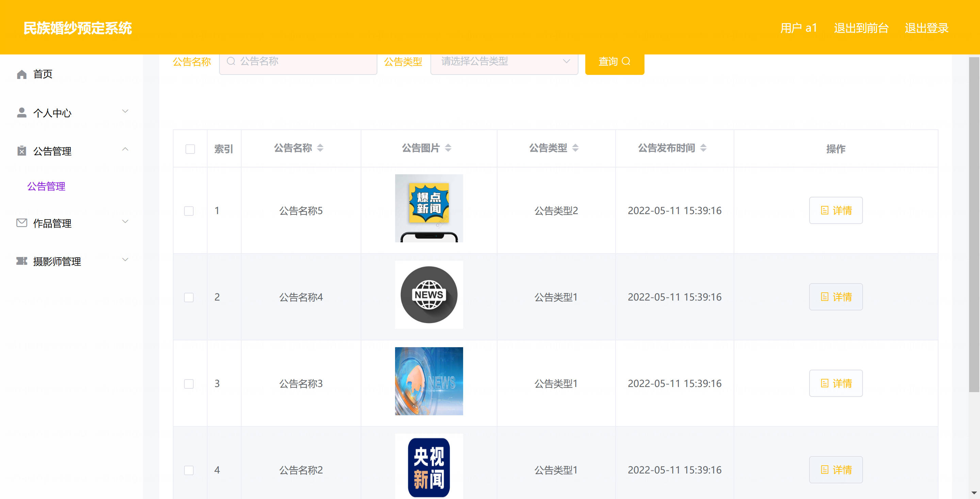980x499 pixels.
Task: Check the row for 公告名称4
Action: (189, 297)
